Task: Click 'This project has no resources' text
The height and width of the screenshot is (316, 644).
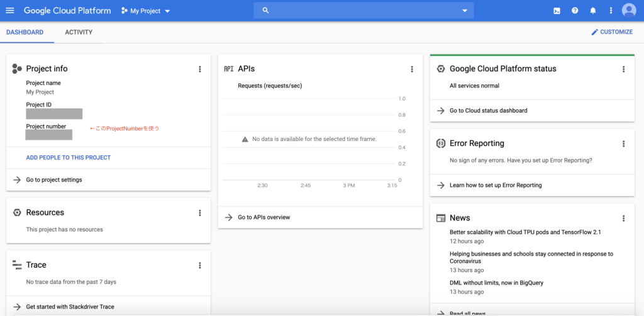Action: 65,229
